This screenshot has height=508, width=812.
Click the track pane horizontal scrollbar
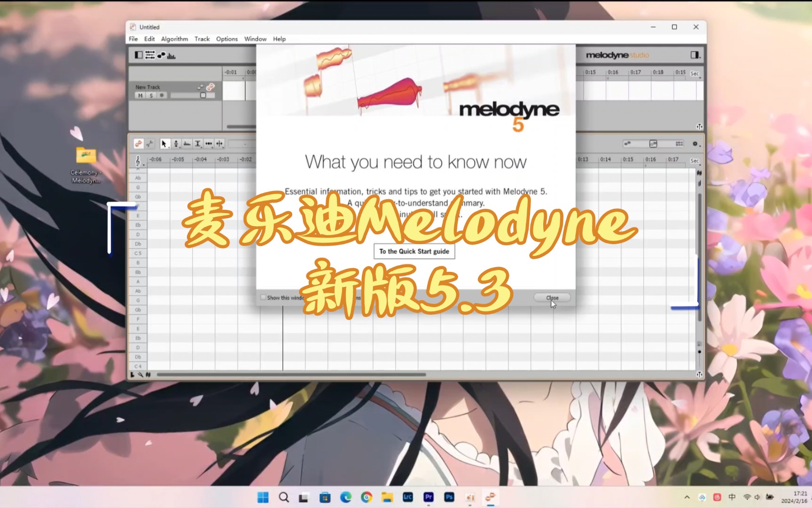(242, 127)
